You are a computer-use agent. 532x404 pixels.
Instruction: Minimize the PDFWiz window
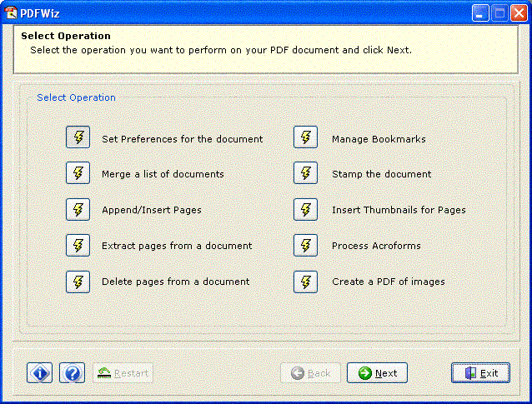pos(480,12)
